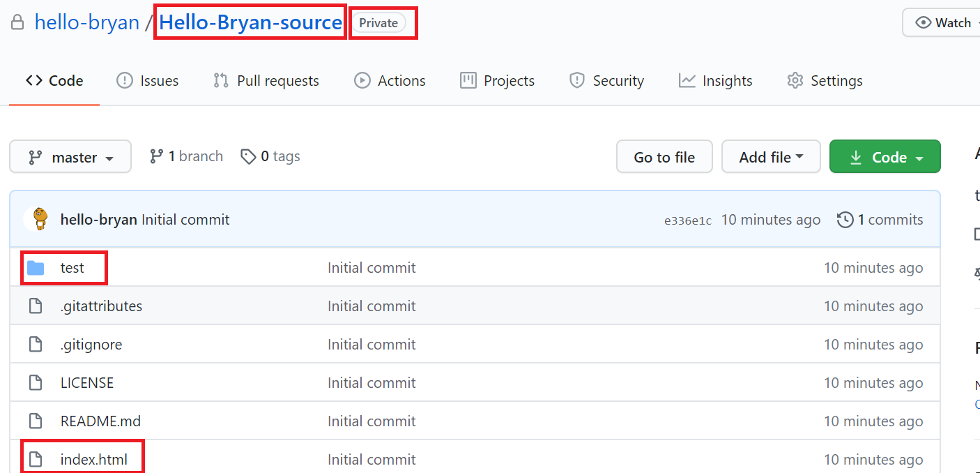The width and height of the screenshot is (980, 473).
Task: Click the Go to file button
Action: (664, 157)
